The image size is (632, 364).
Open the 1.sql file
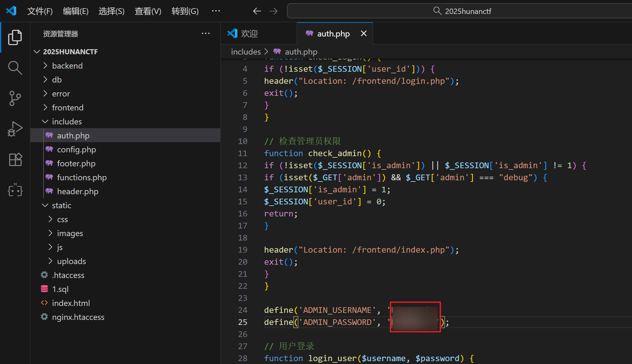[60, 289]
